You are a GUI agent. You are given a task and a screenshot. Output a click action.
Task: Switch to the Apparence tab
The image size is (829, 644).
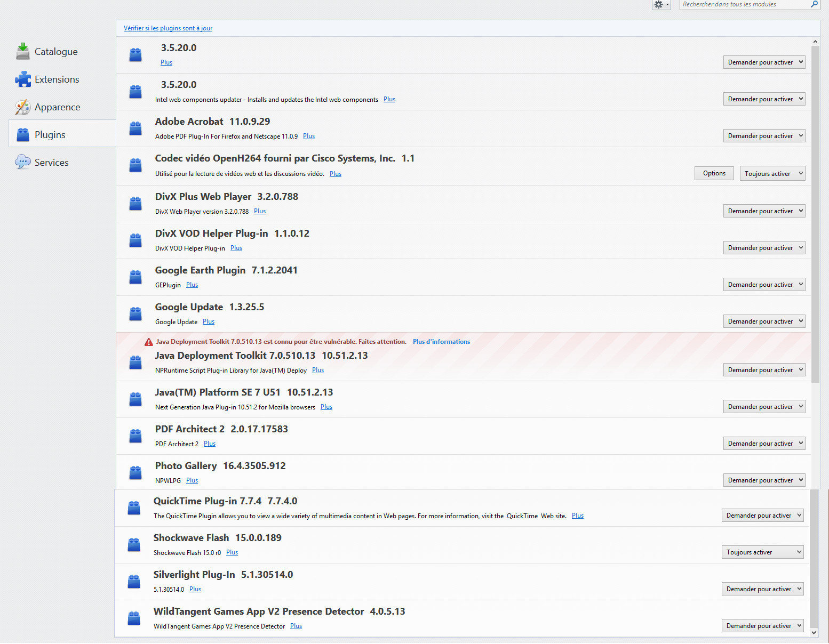62,107
